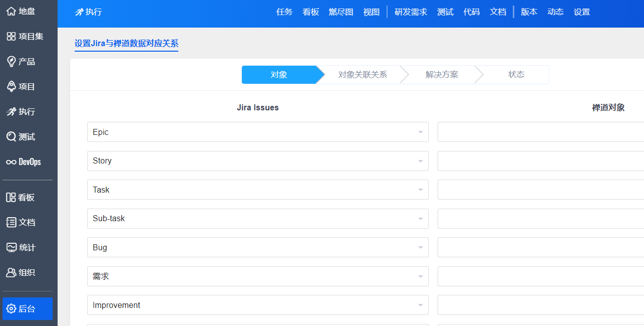644x326 pixels.
Task: Switch to 对象关联关系 step tab
Action: 363,75
